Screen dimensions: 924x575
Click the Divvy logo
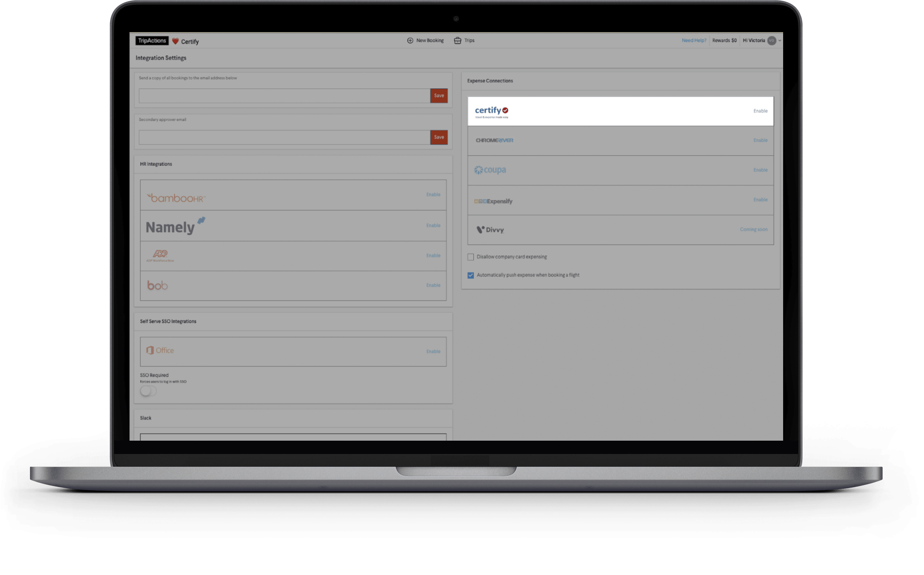[490, 230]
